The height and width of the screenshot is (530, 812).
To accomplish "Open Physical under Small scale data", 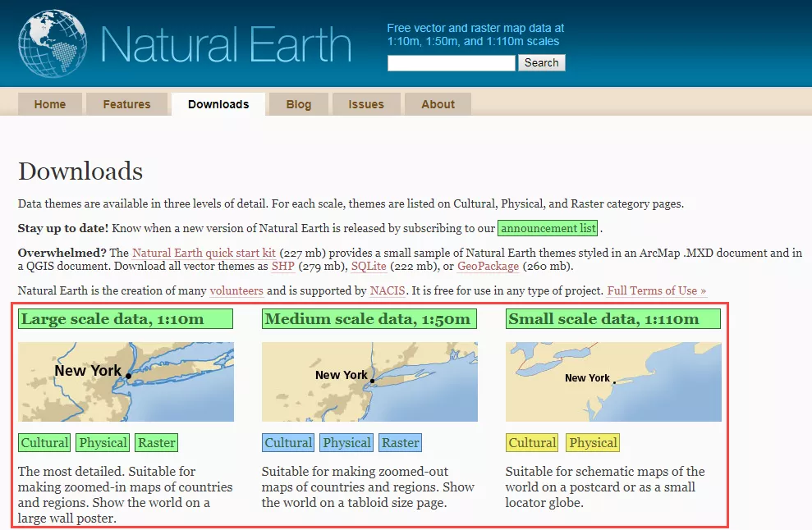I will coord(593,442).
